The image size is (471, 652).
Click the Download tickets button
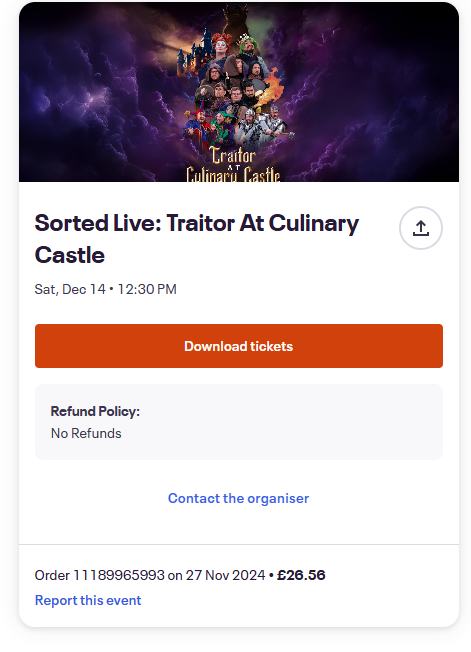pyautogui.click(x=239, y=346)
